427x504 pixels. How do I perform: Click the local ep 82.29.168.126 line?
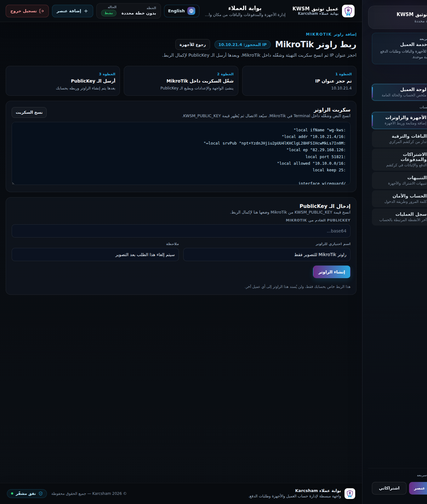(x=316, y=150)
